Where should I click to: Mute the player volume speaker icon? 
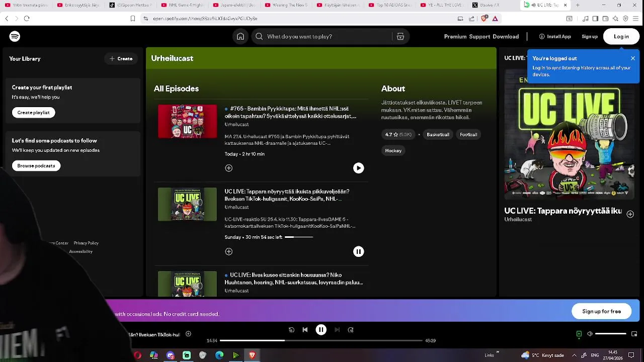pos(590,334)
